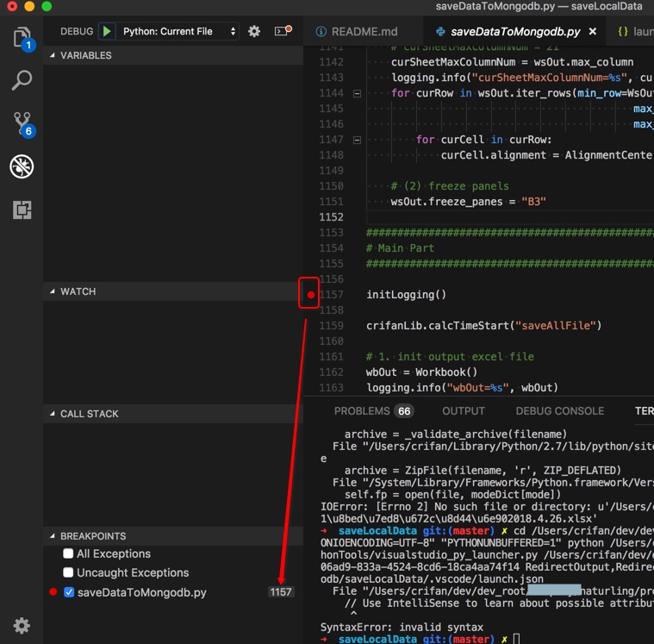
Task: Open launch.json via debug gear icon
Action: point(254,31)
